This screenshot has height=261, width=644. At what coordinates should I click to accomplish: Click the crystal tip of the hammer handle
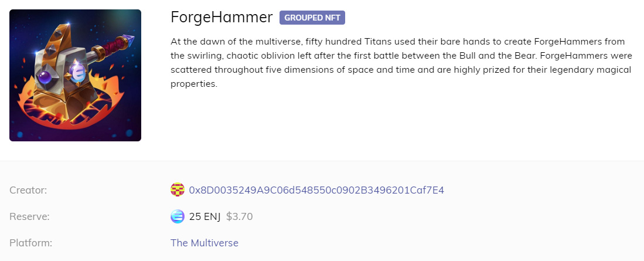coord(129,40)
